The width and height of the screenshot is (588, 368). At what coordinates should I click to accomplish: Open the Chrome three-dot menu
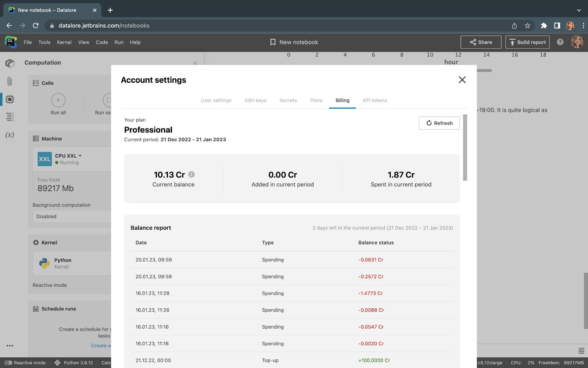pyautogui.click(x=583, y=25)
